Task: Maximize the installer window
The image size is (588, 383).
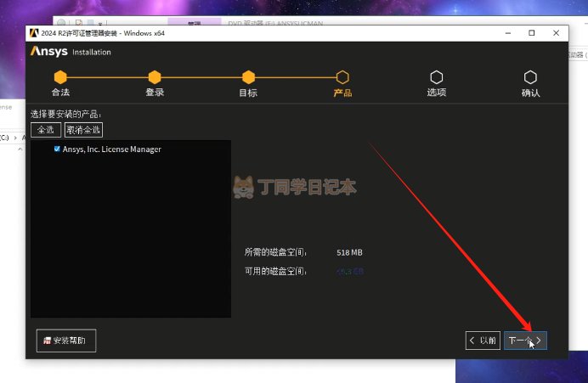Action: pyautogui.click(x=532, y=33)
